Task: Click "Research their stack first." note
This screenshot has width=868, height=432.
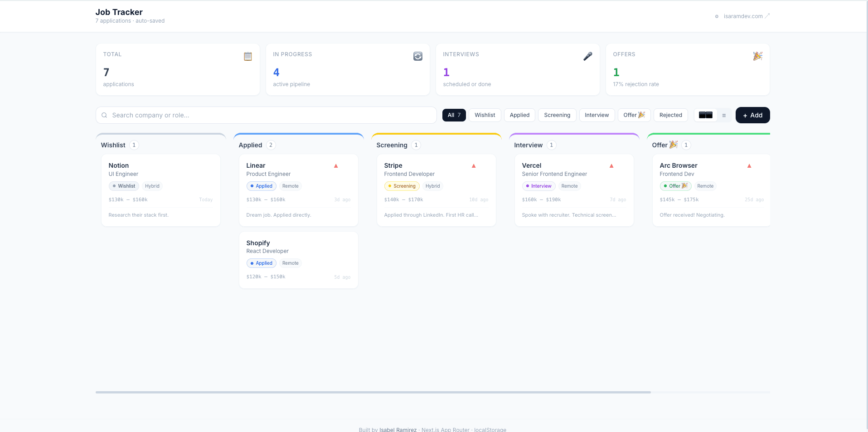Action: [139, 215]
